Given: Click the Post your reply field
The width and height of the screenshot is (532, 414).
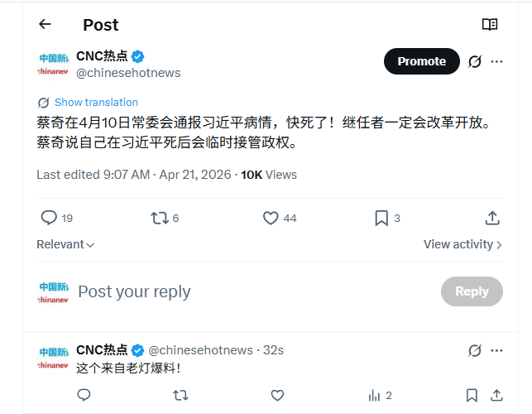Looking at the screenshot, I should (248, 291).
